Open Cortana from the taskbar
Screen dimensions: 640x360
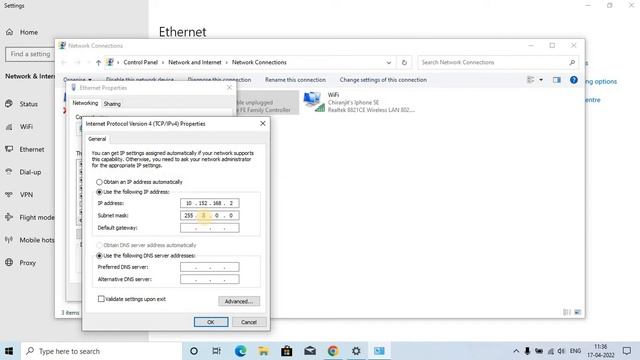pos(194,351)
